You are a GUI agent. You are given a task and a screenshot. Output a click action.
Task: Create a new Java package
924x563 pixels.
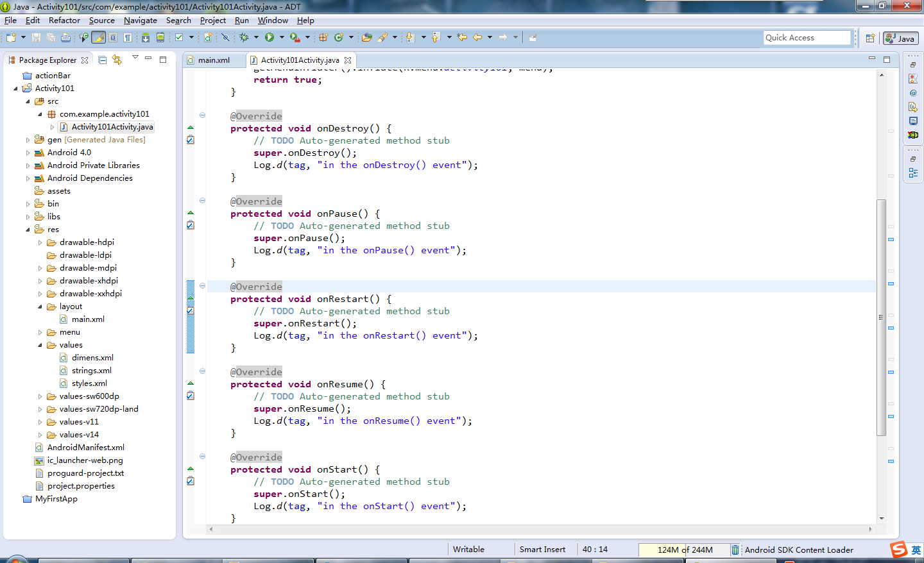pos(323,38)
